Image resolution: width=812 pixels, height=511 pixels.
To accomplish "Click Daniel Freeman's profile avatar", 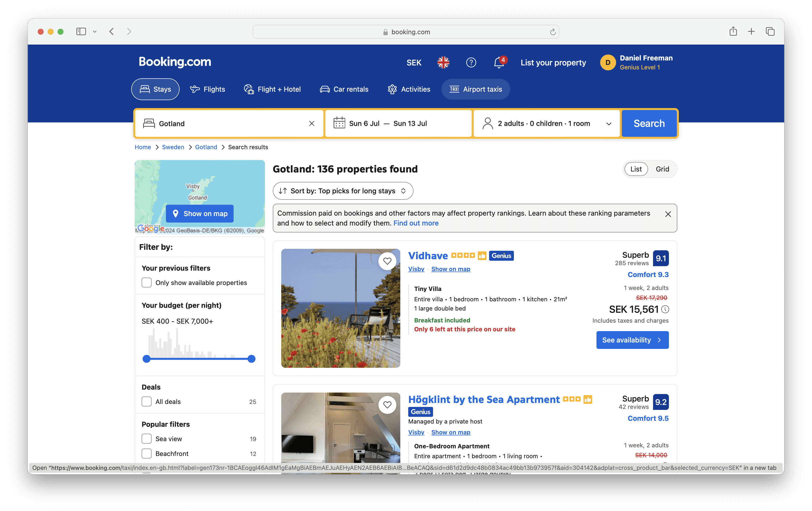I will (608, 62).
